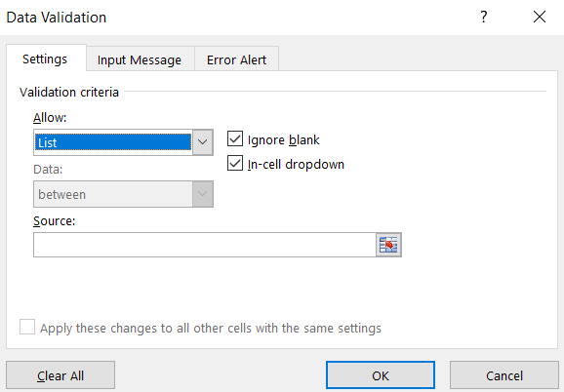
Task: Click the help question mark icon
Action: 484,17
